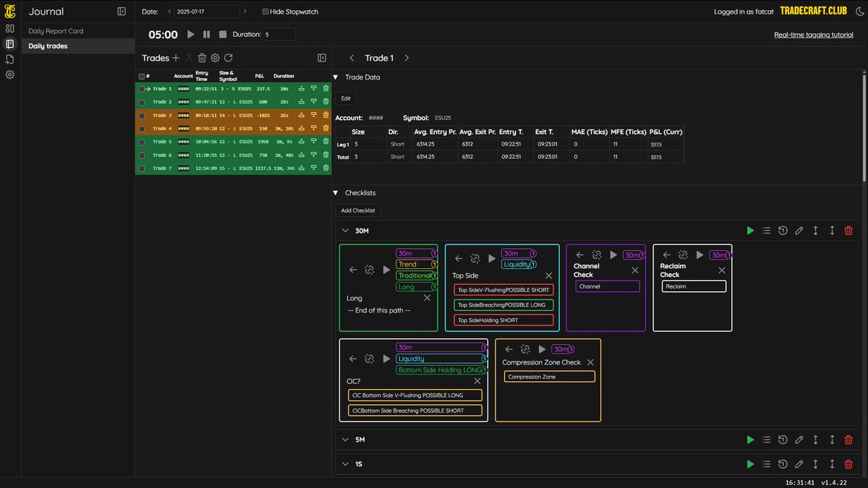Move the 30M checklist down
868x488 pixels.
click(x=833, y=231)
